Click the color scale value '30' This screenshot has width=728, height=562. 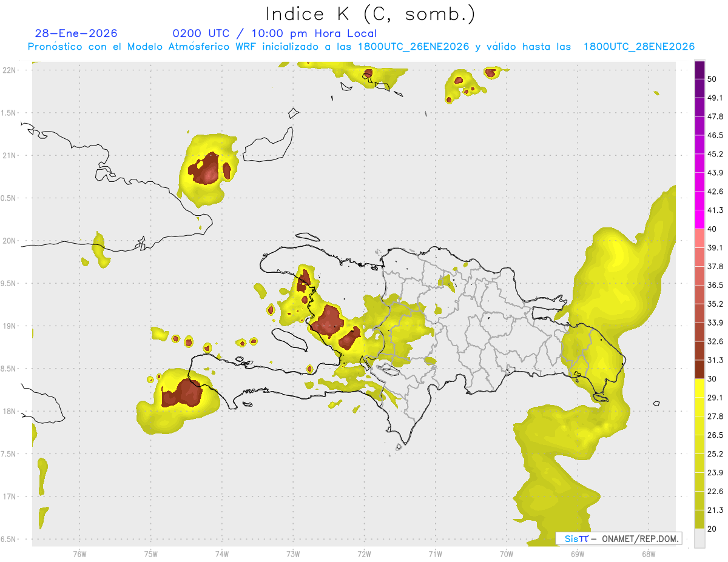pyautogui.click(x=712, y=379)
